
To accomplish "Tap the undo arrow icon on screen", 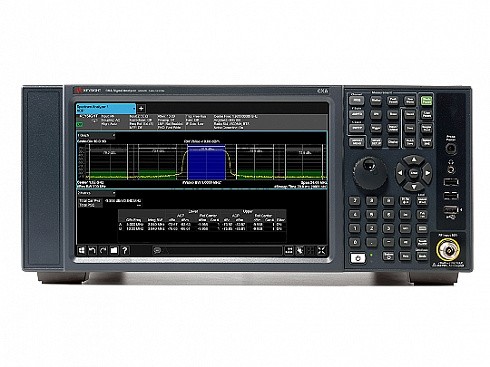I will pyautogui.click(x=92, y=250).
